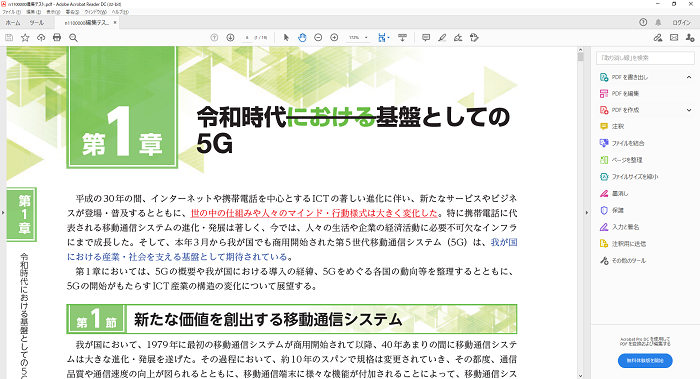Collapse the right tools pane arrow

[587, 212]
